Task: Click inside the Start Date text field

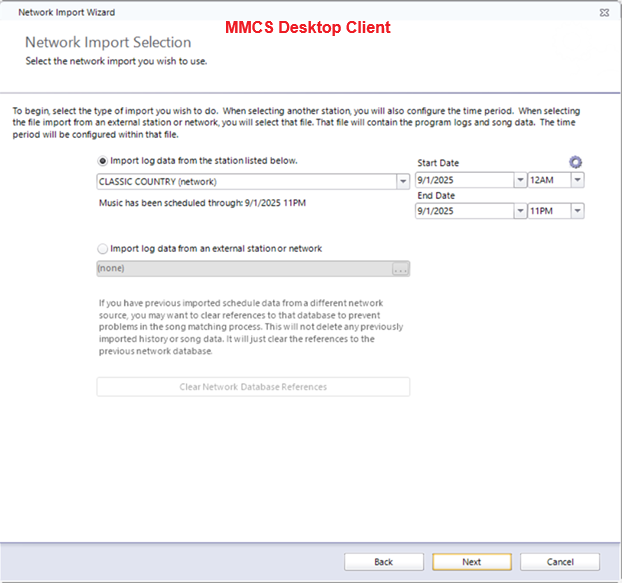Action: click(464, 181)
